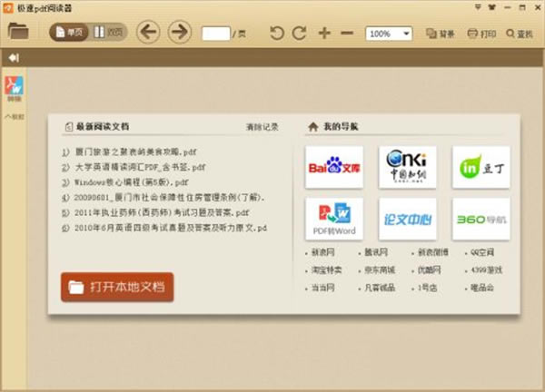Viewport: 545px width, 392px height.
Task: Zoom in with the plus icon
Action: pos(324,34)
